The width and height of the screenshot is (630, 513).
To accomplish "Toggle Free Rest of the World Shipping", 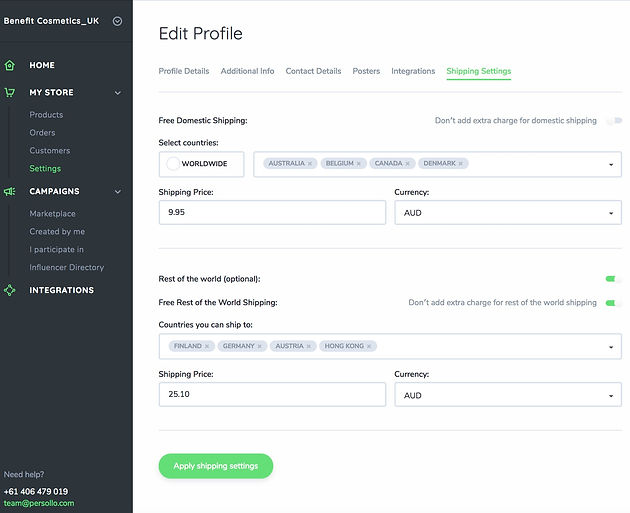I will [x=614, y=303].
